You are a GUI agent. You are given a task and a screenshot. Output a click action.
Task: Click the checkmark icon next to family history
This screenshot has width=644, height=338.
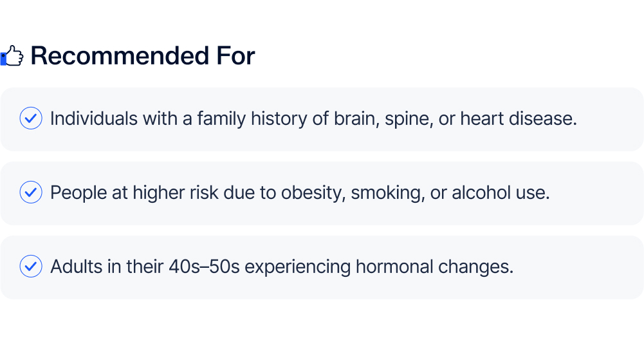[31, 118]
